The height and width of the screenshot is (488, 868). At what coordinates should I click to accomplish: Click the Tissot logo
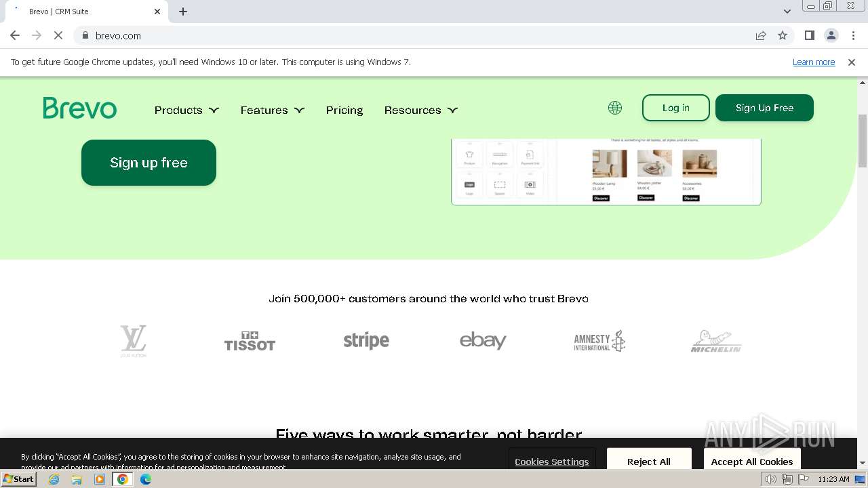tap(250, 341)
